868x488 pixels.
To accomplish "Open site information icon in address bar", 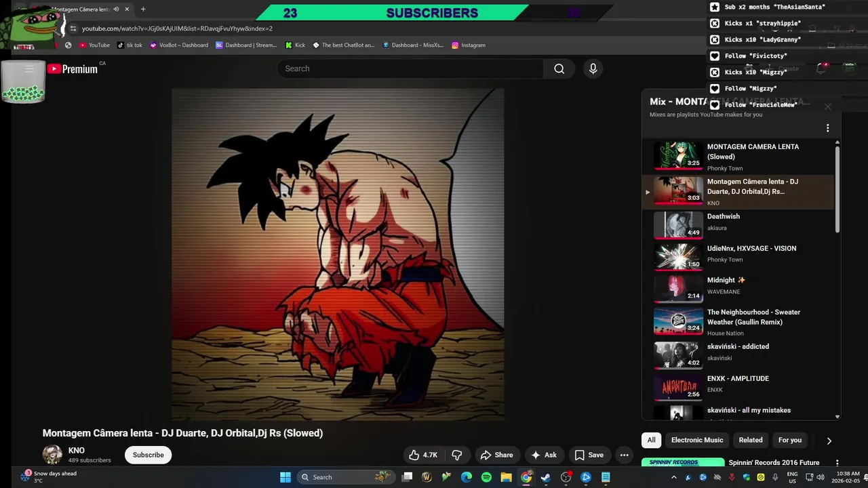I will [x=73, y=28].
